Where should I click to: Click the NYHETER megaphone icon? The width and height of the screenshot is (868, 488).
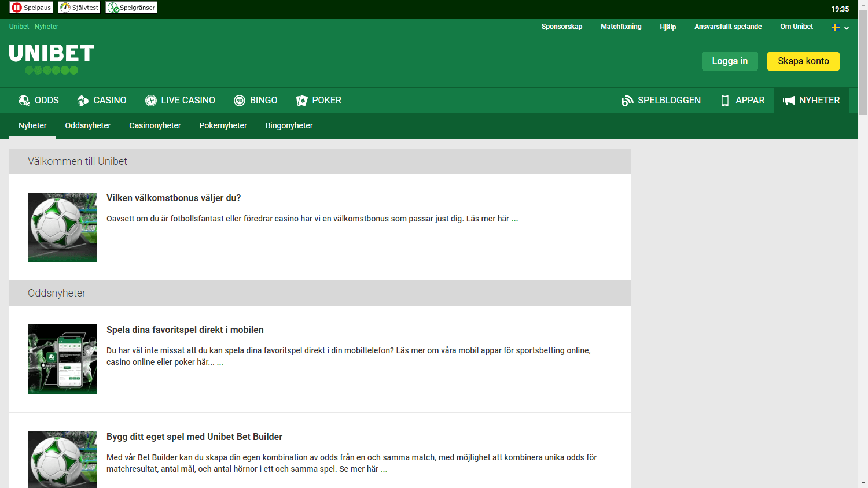tap(789, 100)
